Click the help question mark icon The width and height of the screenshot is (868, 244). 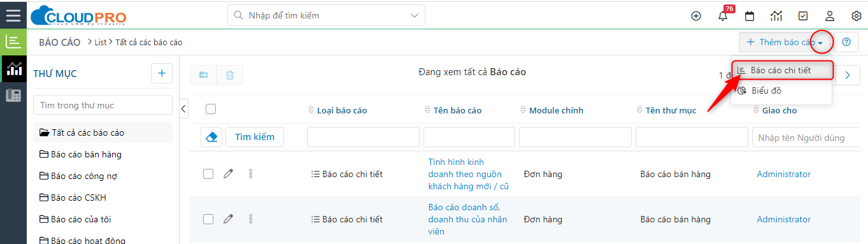(846, 42)
